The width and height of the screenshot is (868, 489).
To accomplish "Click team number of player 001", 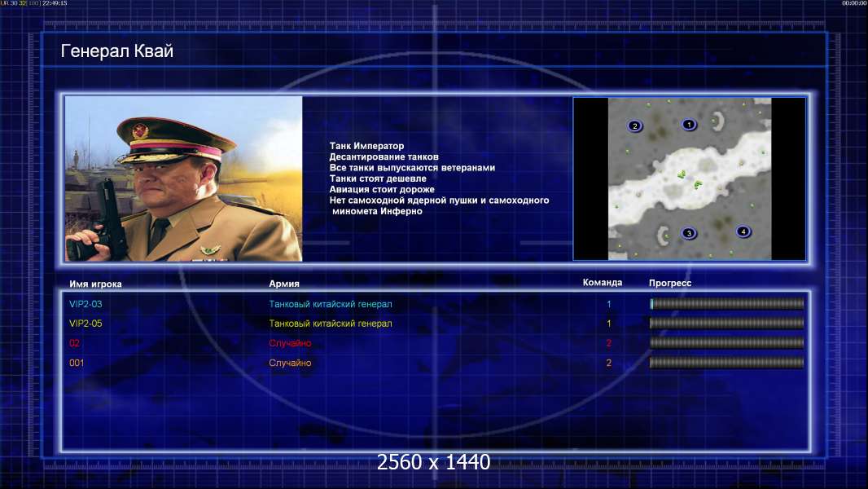I will point(609,363).
